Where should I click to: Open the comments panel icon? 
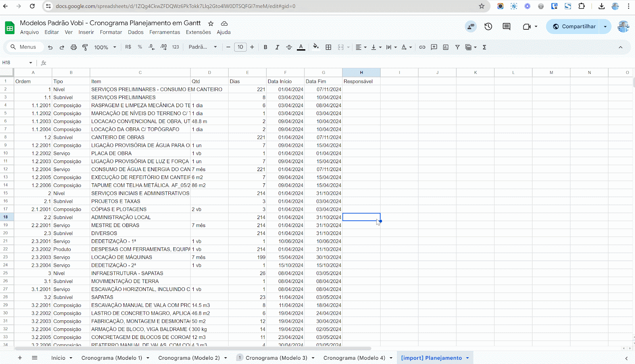click(x=506, y=27)
